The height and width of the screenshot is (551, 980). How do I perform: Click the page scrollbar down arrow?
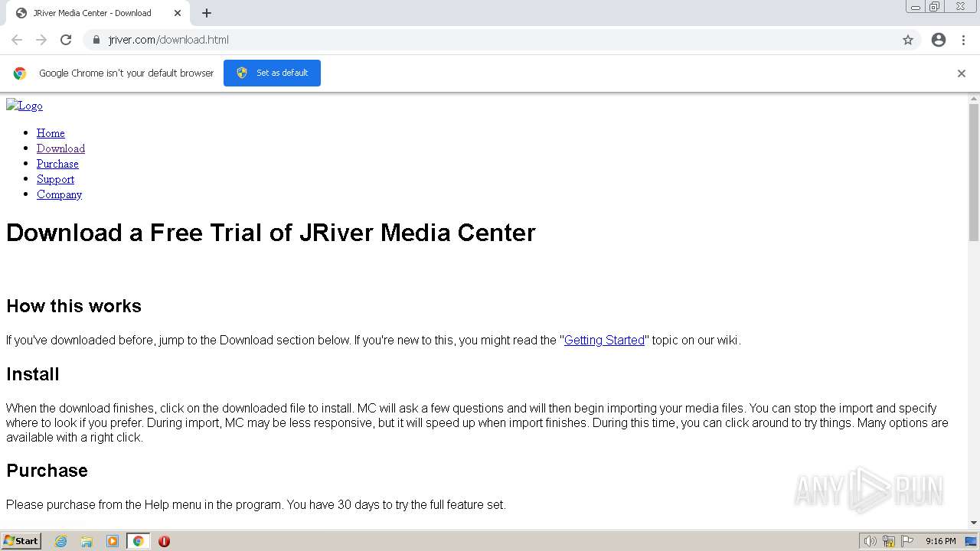(974, 523)
